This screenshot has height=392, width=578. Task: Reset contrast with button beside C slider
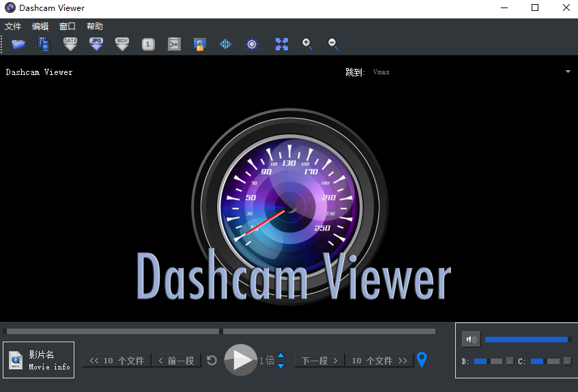[x=567, y=361]
